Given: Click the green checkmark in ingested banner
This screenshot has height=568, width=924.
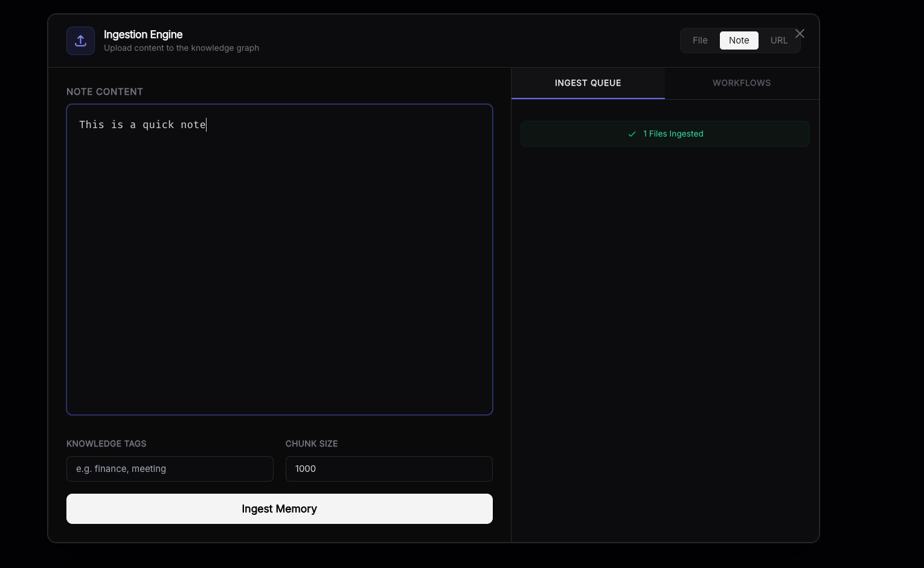Looking at the screenshot, I should pyautogui.click(x=632, y=134).
